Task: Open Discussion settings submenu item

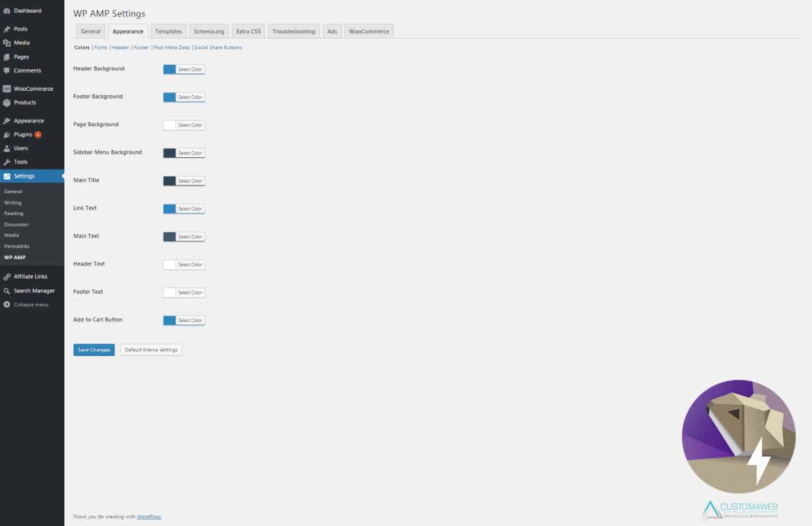Action: pyautogui.click(x=16, y=224)
